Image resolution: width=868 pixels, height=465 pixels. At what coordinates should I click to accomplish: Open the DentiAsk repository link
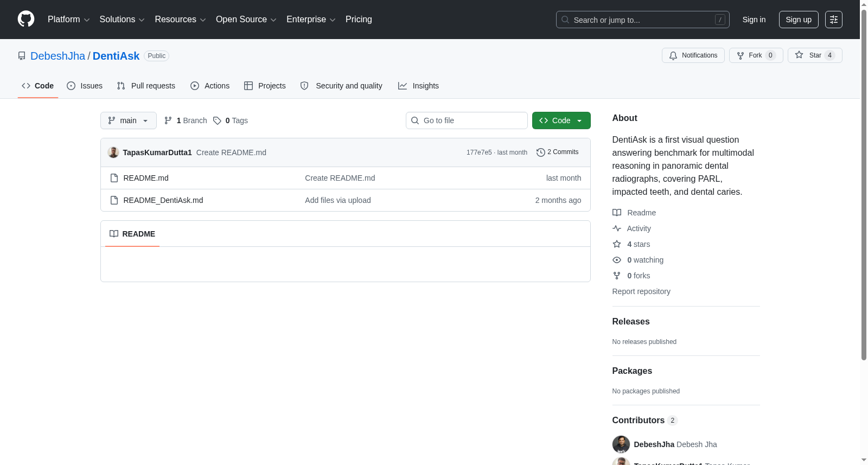[x=116, y=56]
